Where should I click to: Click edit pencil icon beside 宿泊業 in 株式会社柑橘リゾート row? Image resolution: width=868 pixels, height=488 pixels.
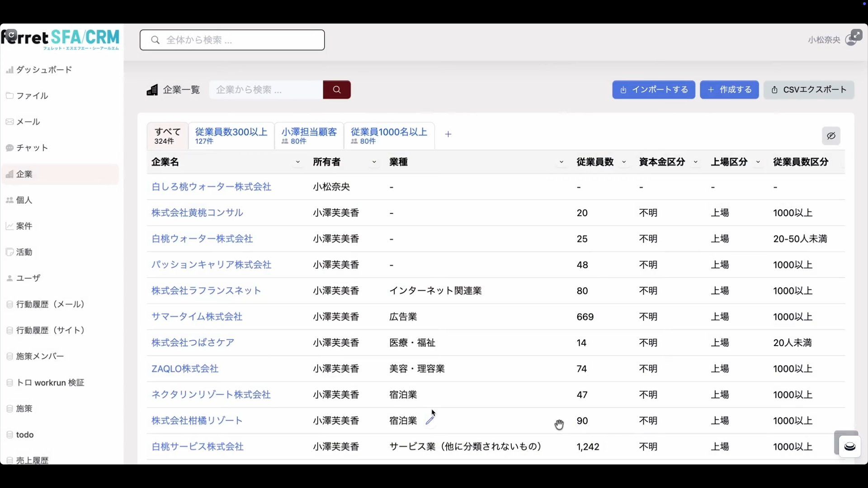(429, 421)
